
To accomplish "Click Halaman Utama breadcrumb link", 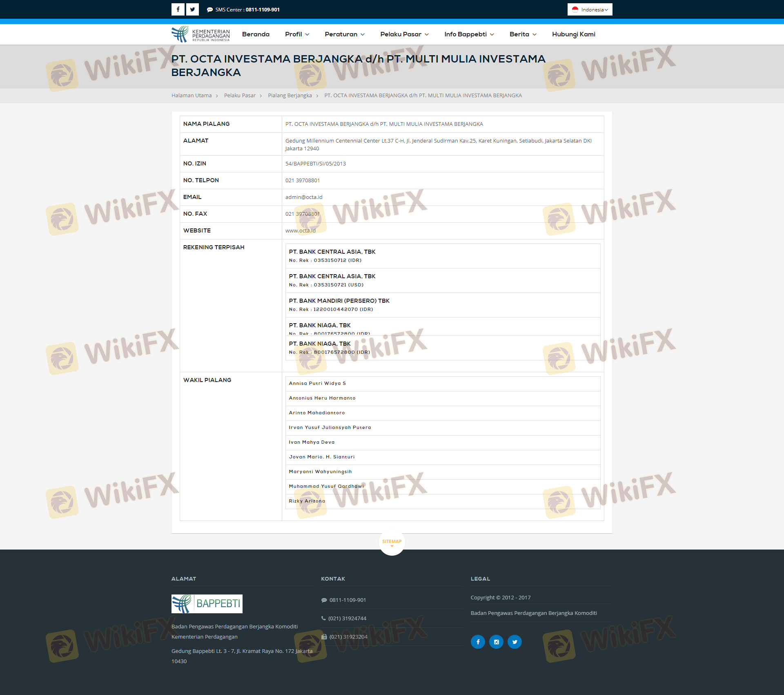I will click(192, 96).
